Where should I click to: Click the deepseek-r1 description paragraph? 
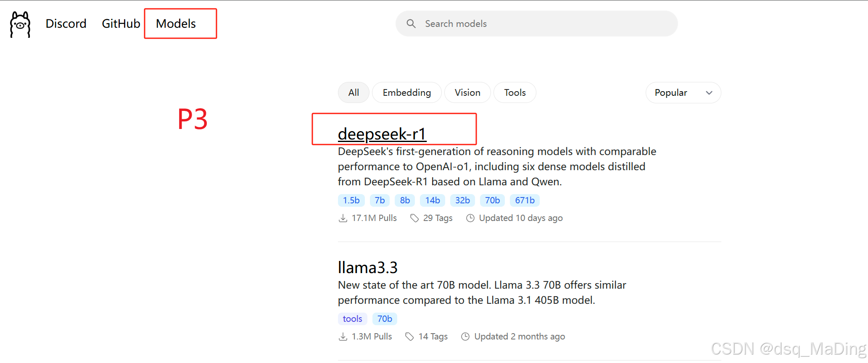point(497,167)
